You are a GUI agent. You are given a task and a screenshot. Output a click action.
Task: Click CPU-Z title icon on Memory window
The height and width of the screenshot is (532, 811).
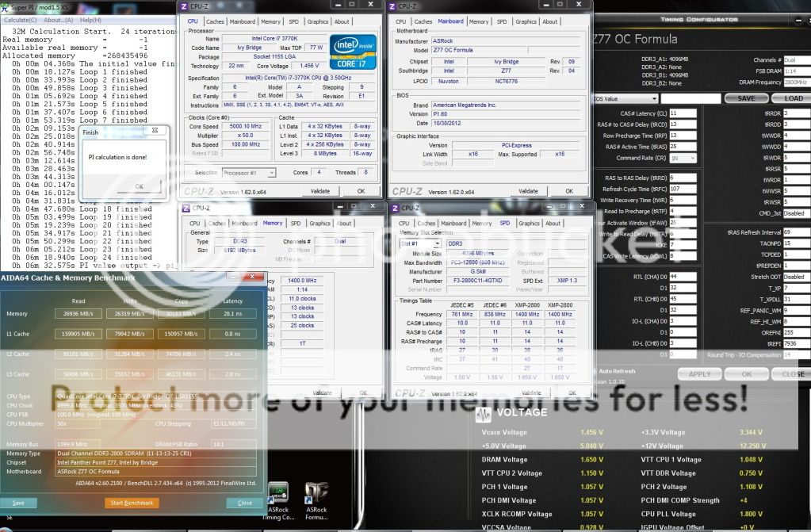pyautogui.click(x=185, y=208)
